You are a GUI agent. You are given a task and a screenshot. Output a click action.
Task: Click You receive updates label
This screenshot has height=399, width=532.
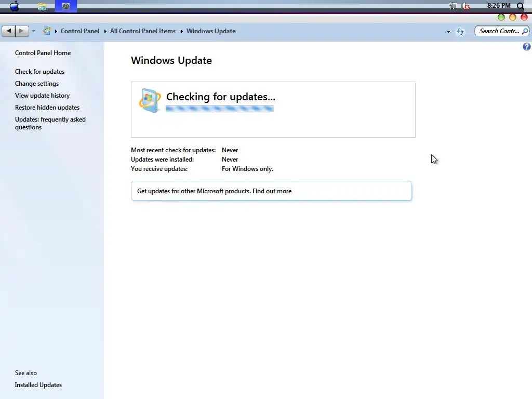pyautogui.click(x=159, y=169)
